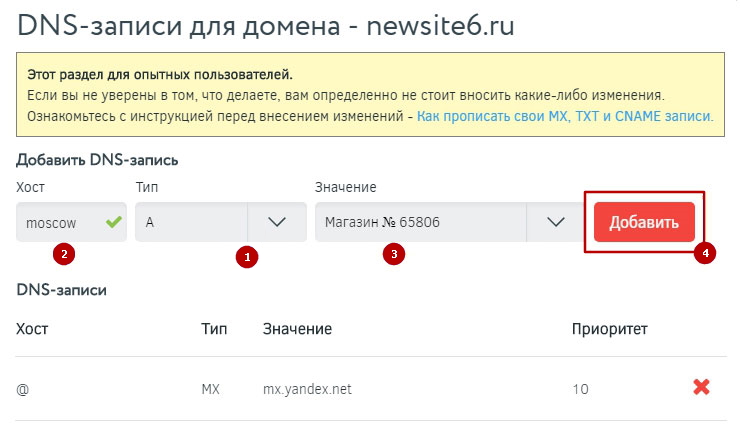Screen dimensions: 740x431
Task: Click the red marker number 4
Action: 706,254
